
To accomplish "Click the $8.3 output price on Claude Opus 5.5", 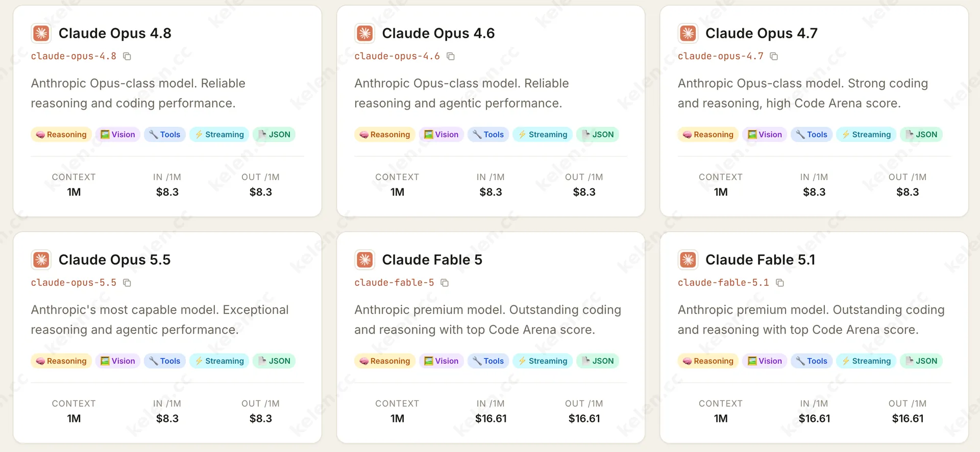I will point(261,419).
